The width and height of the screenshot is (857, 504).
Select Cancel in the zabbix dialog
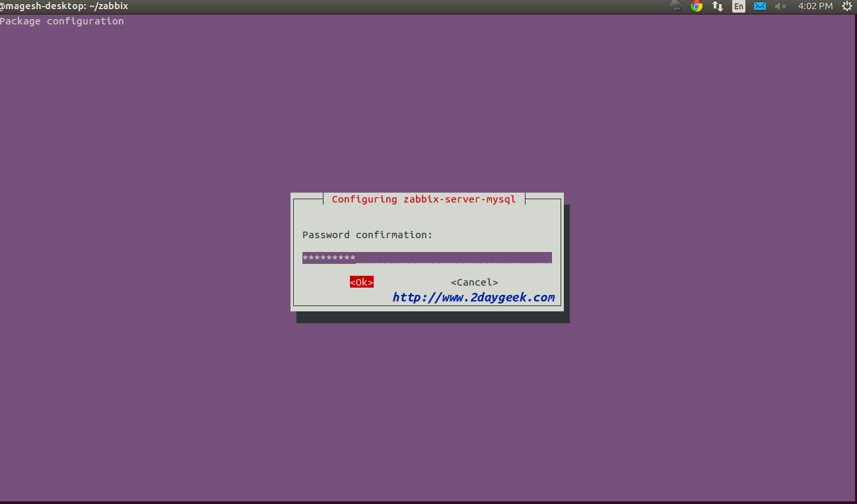475,282
